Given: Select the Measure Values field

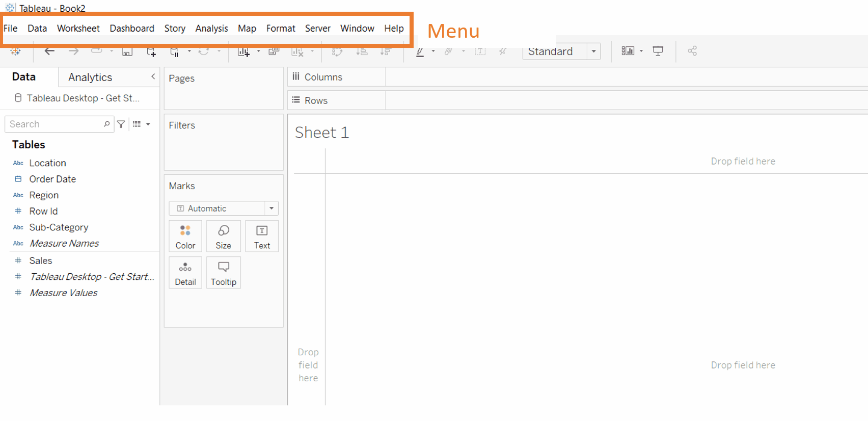Looking at the screenshot, I should click(64, 293).
